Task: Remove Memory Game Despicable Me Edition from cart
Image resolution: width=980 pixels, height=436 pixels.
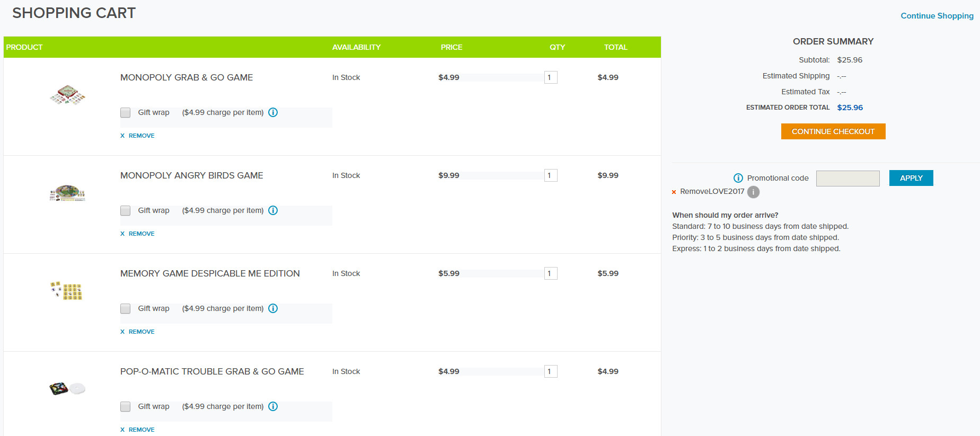Action: (x=137, y=332)
